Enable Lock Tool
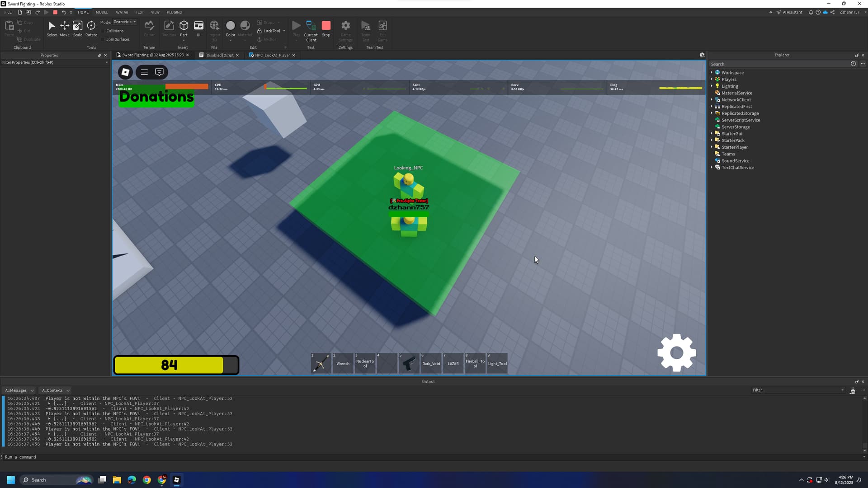The height and width of the screenshot is (488, 868). pos(270,31)
